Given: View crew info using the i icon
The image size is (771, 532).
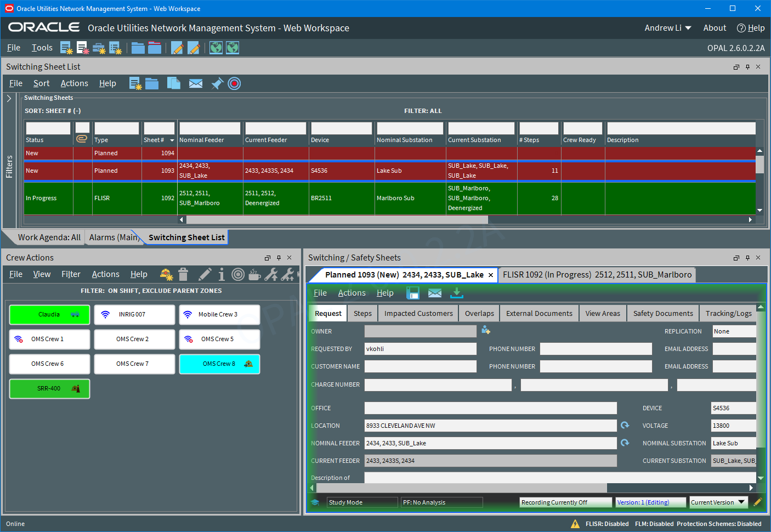Looking at the screenshot, I should 221,274.
